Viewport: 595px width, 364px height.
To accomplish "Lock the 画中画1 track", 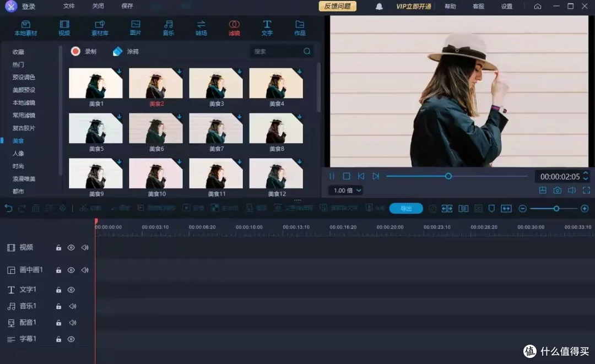I will (x=58, y=270).
